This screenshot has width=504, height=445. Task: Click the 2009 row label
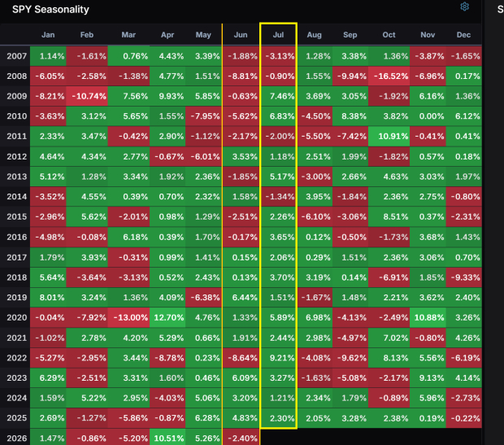[x=17, y=96]
